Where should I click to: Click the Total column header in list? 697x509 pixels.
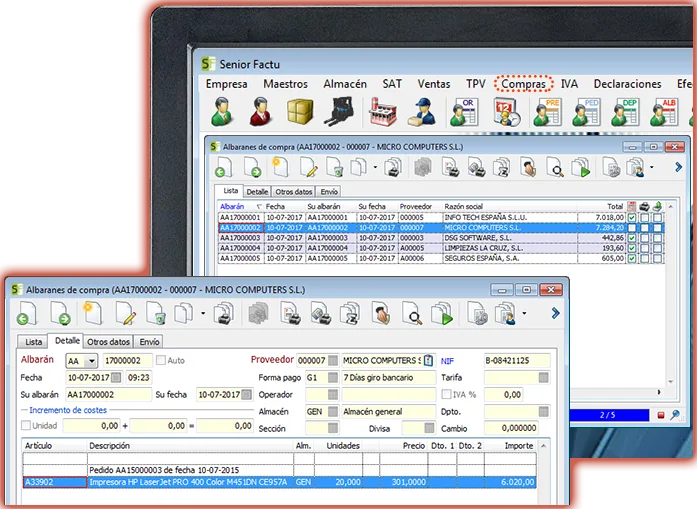click(x=601, y=206)
